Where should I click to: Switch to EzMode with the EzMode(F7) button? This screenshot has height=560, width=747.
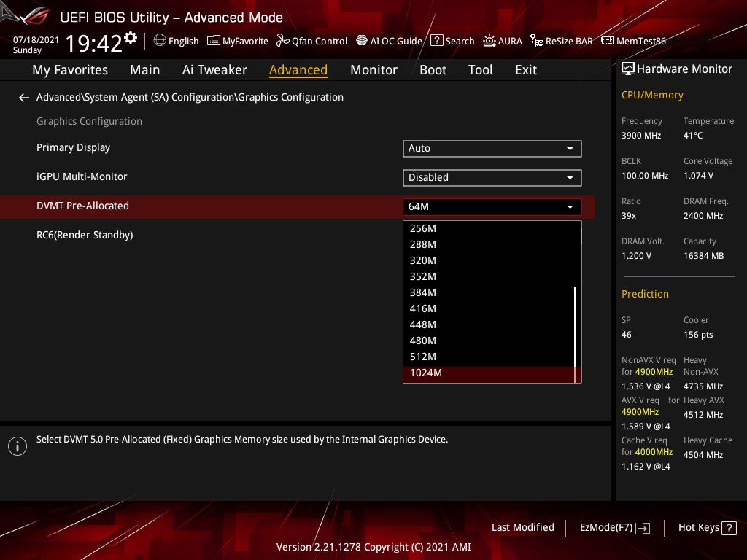[x=614, y=527]
